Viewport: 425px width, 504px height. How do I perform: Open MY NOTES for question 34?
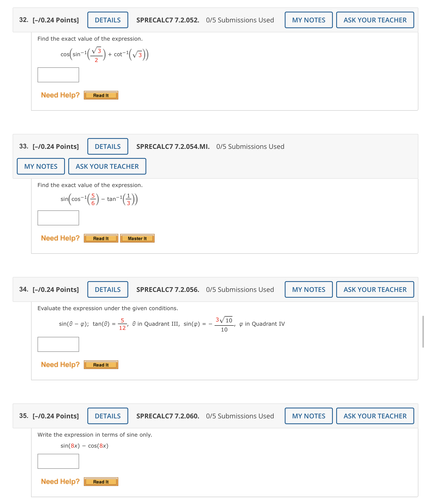(x=308, y=290)
